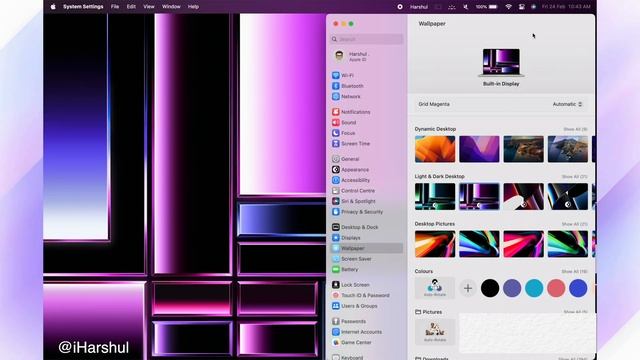
Task: Choose the black colour swatch
Action: point(490,288)
